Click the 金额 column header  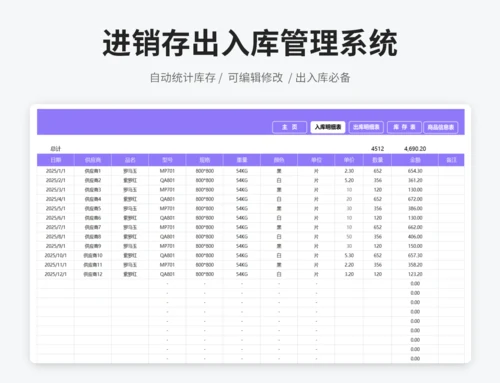coord(415,160)
